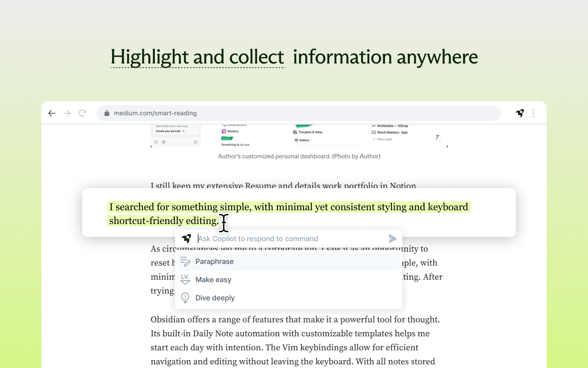The image size is (588, 368).
Task: Expand the Gallery view dropdown
Action: 303,140
